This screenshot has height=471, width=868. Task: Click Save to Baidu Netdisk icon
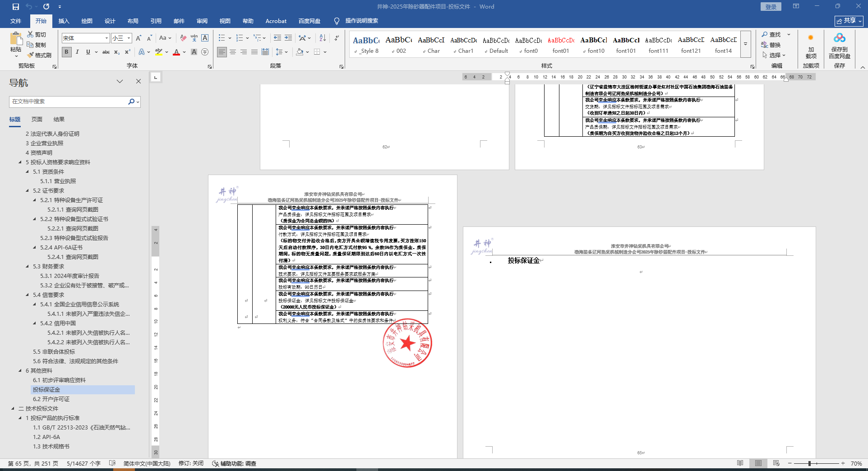(839, 46)
